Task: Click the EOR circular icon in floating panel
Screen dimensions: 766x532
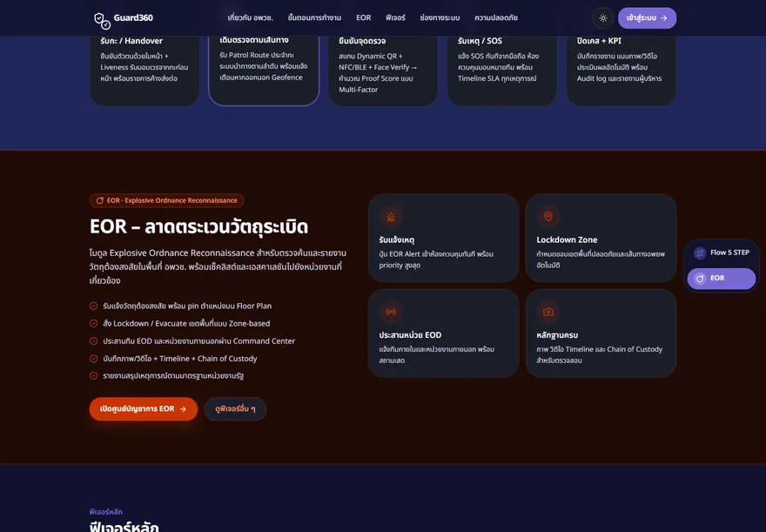Action: pyautogui.click(x=700, y=279)
